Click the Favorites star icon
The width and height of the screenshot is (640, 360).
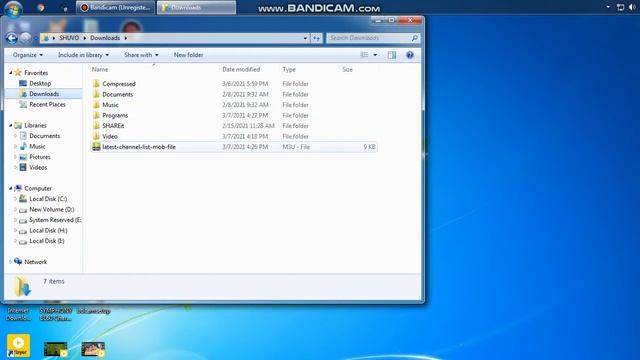(18, 73)
